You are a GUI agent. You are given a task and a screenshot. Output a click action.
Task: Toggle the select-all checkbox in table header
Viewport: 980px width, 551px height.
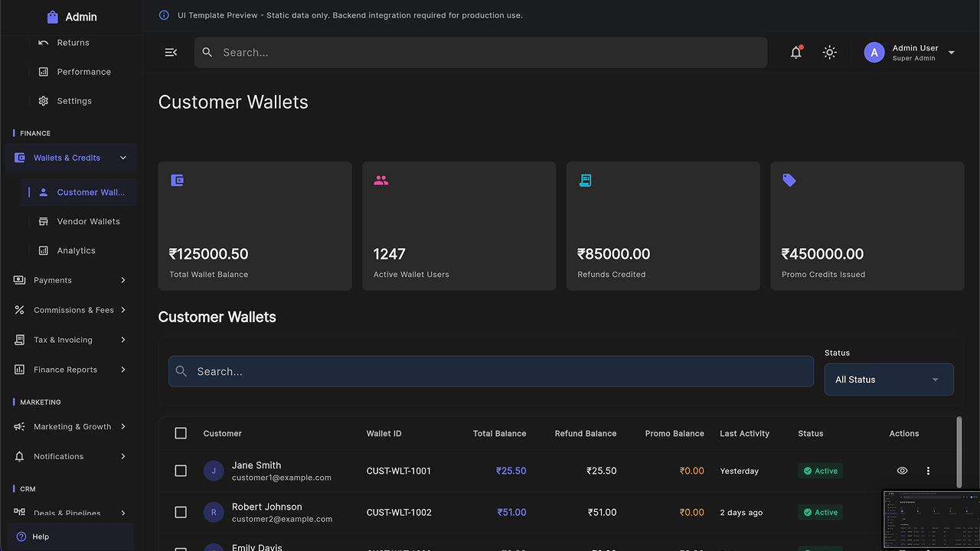181,433
